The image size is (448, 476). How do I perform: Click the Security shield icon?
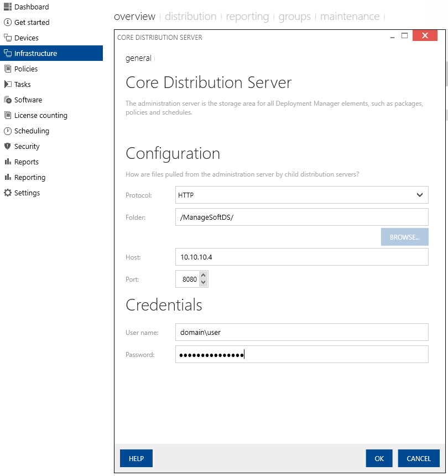8,146
